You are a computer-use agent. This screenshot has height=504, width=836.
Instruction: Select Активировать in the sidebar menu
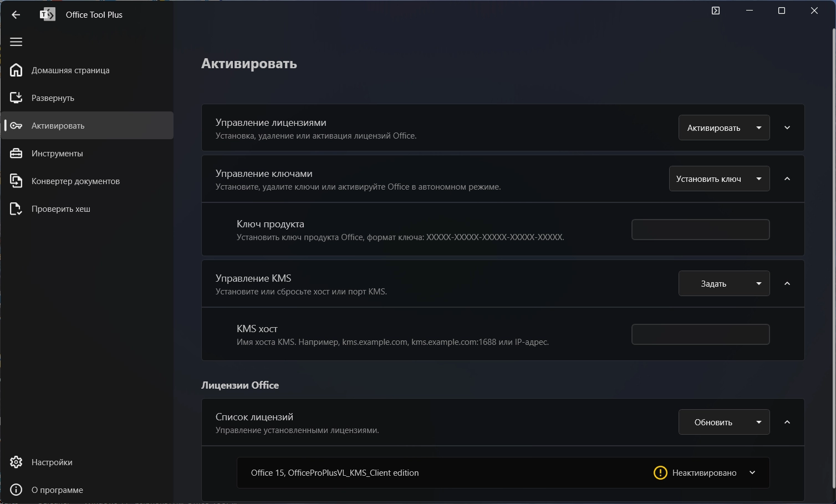[58, 126]
